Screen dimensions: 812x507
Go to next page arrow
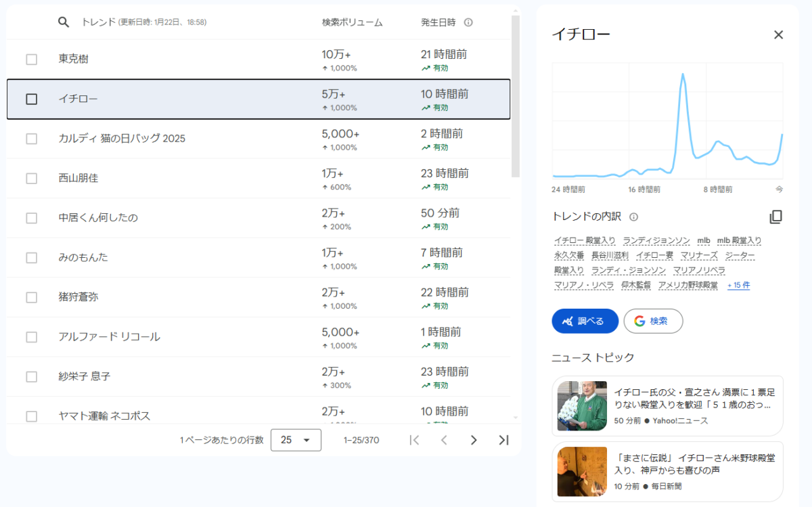coord(474,440)
